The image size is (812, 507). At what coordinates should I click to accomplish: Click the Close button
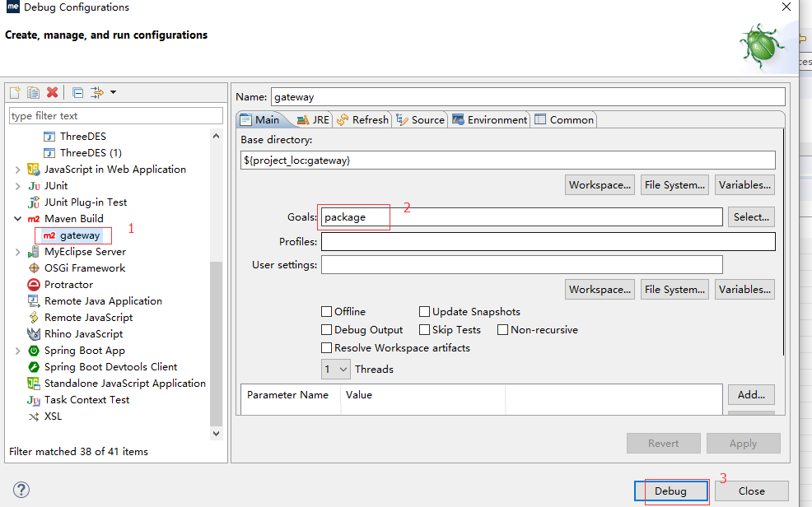(x=751, y=491)
